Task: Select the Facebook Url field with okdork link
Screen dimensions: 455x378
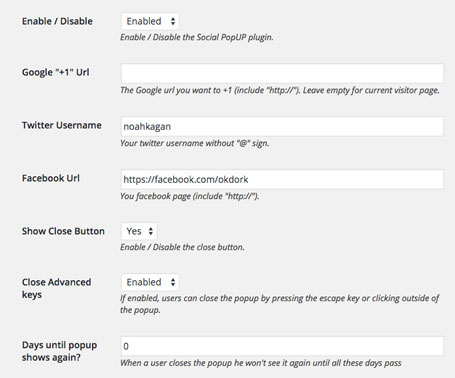Action: coord(282,179)
